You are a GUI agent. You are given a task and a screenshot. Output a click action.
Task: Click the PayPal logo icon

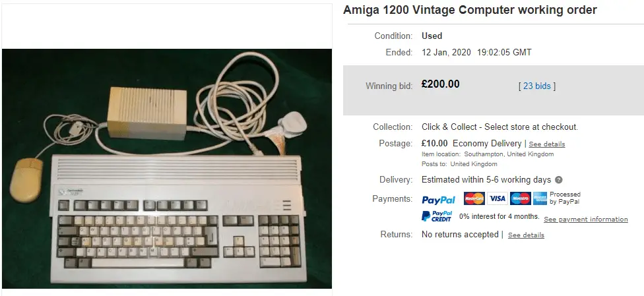tap(438, 200)
